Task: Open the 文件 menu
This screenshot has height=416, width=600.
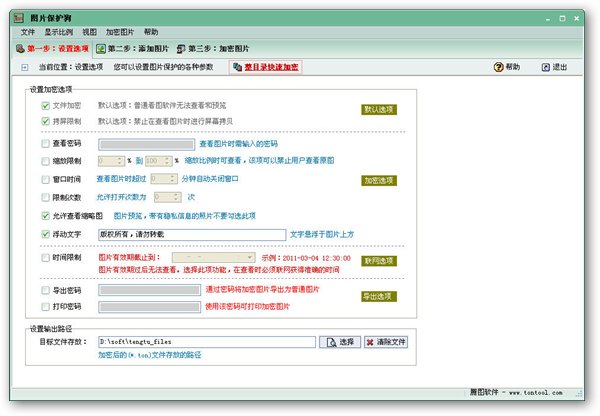Action: pyautogui.click(x=28, y=32)
